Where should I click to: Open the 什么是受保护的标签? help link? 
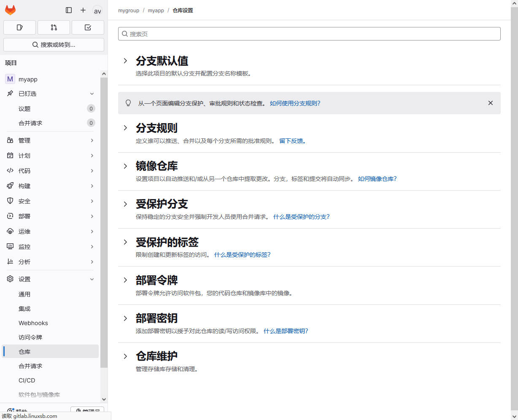[242, 255]
